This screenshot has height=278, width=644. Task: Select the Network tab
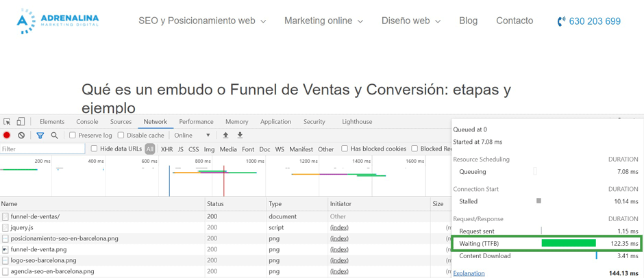point(156,122)
